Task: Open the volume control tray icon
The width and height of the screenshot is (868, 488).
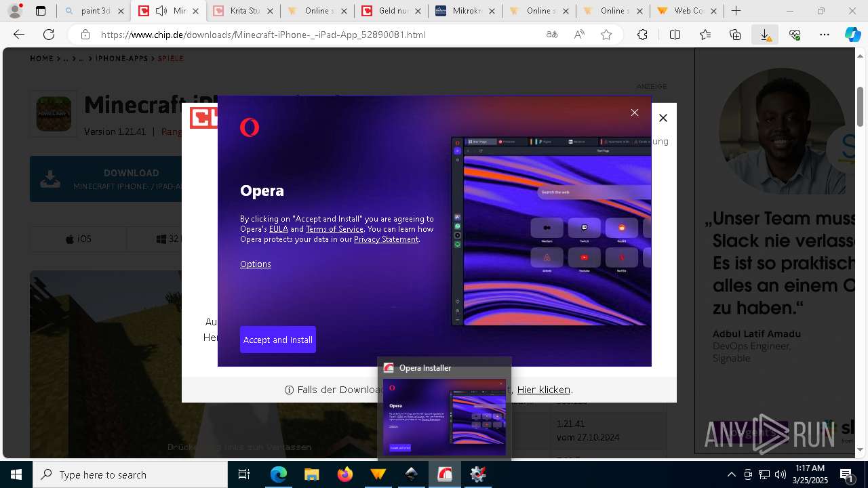Action: pyautogui.click(x=781, y=474)
